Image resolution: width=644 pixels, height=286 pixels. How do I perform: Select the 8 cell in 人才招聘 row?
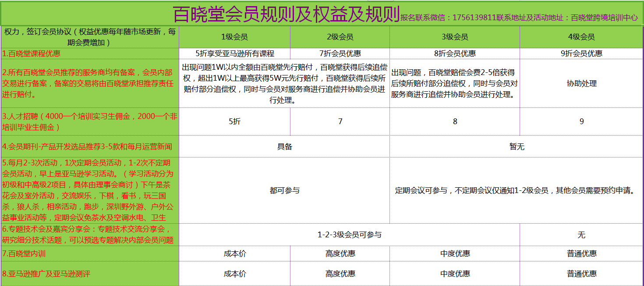point(455,122)
